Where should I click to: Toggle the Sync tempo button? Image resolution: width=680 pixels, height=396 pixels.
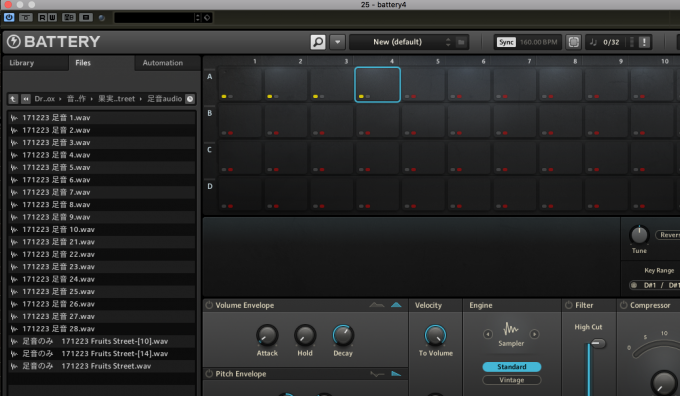(506, 42)
